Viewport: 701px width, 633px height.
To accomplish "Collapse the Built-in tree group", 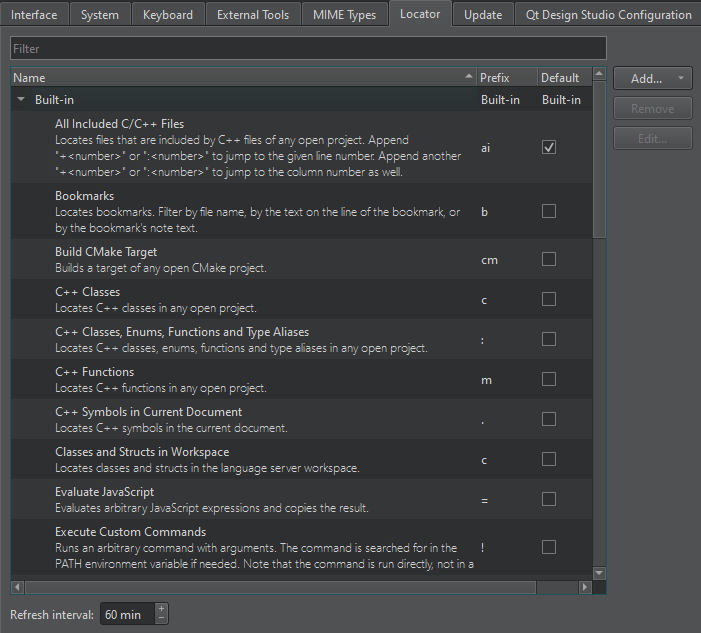I will (22, 100).
